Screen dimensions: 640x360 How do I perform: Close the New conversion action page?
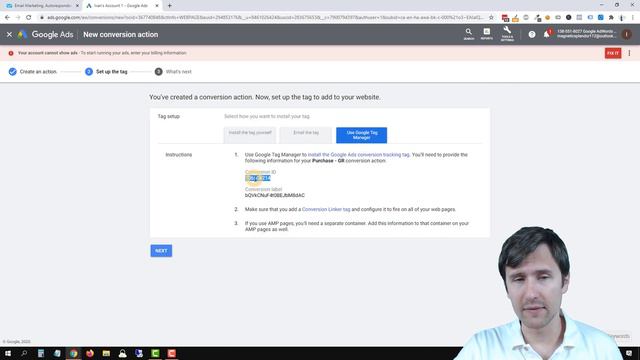click(9, 35)
